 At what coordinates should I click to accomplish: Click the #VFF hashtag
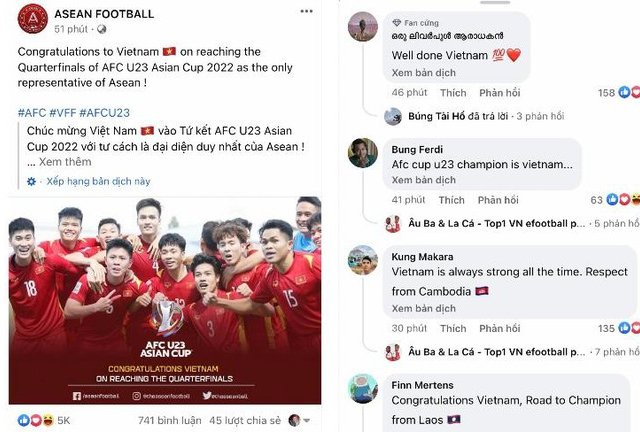(62, 113)
